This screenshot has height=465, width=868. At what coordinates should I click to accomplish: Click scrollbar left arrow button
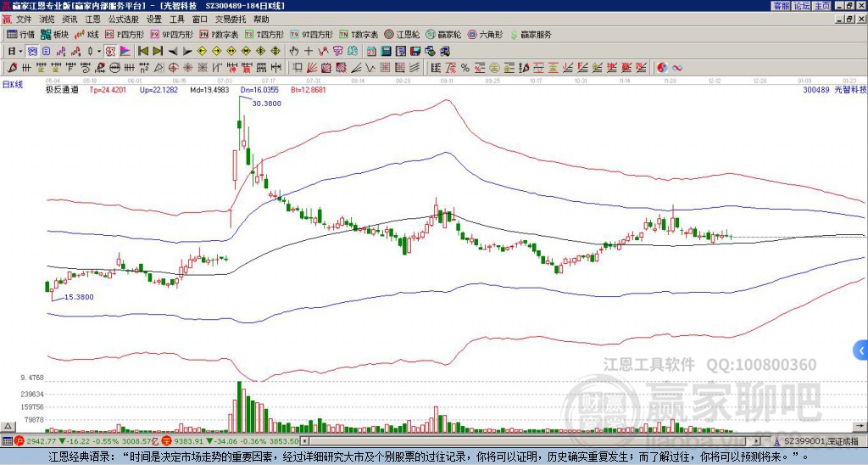point(304,441)
